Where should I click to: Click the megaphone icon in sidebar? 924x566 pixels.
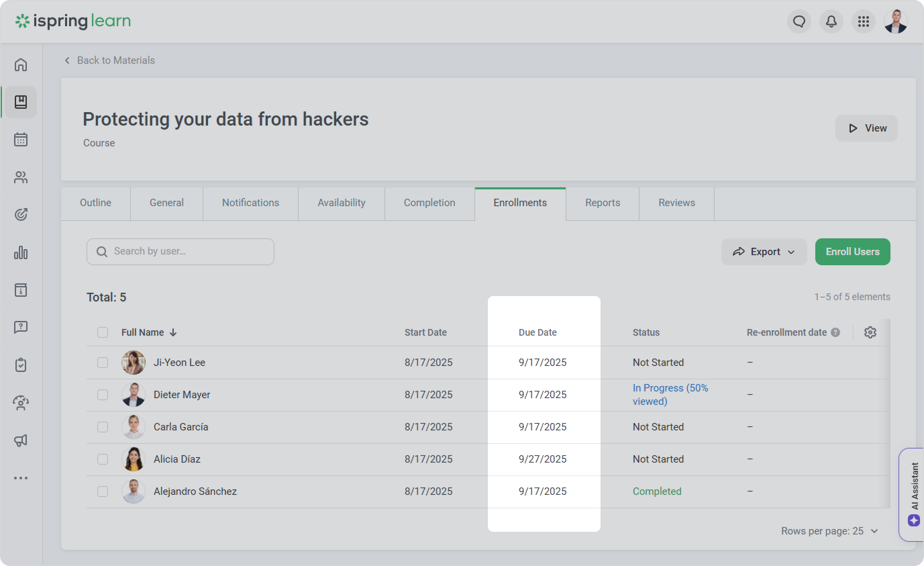click(21, 440)
